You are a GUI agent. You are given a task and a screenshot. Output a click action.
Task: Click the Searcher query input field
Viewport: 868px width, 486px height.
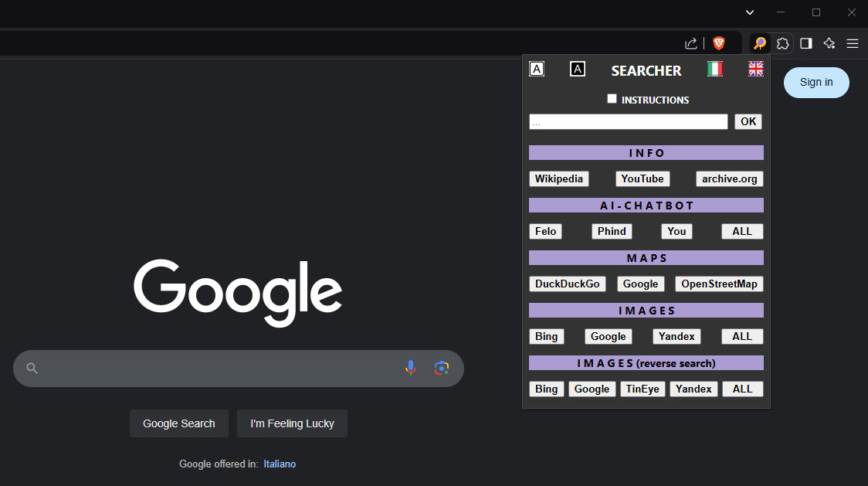[629, 122]
